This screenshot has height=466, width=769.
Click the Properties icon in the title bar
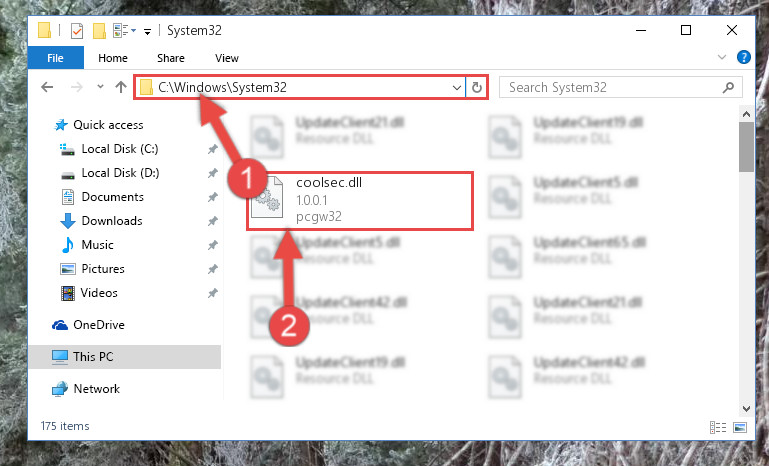pos(77,30)
